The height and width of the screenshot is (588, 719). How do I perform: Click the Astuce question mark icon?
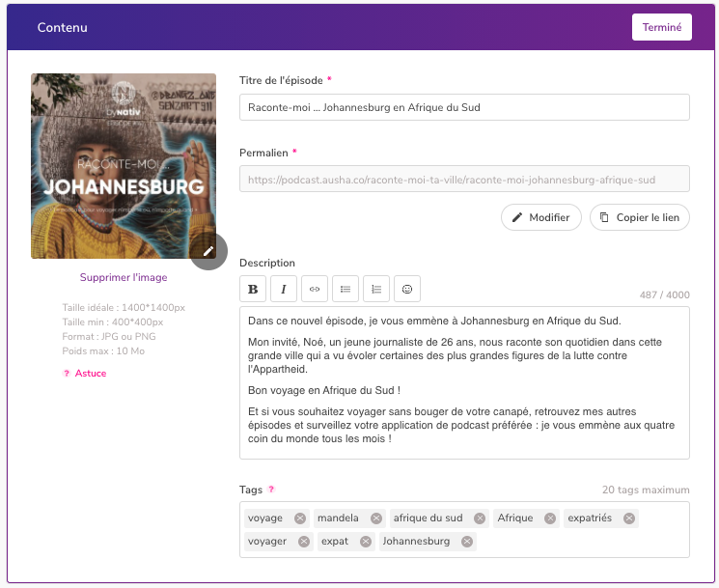point(67,374)
